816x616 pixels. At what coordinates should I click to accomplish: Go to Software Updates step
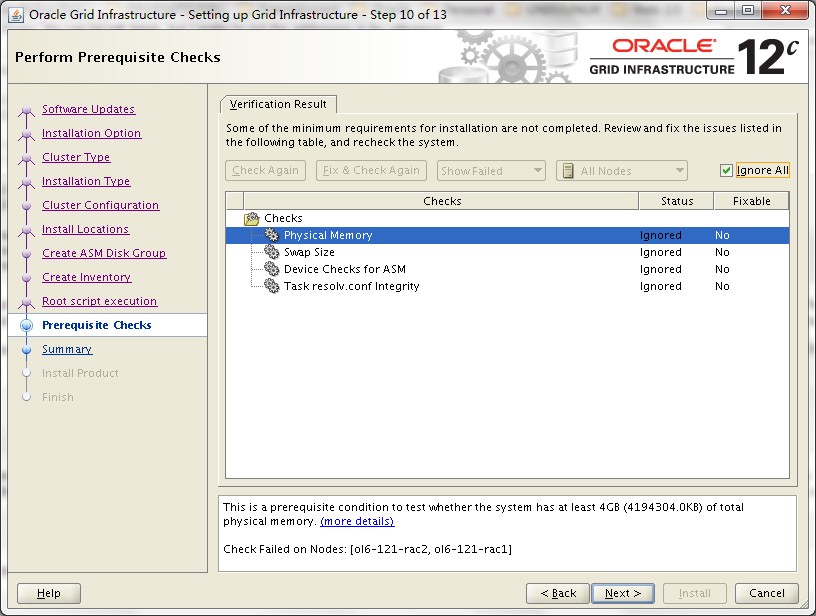tap(88, 109)
